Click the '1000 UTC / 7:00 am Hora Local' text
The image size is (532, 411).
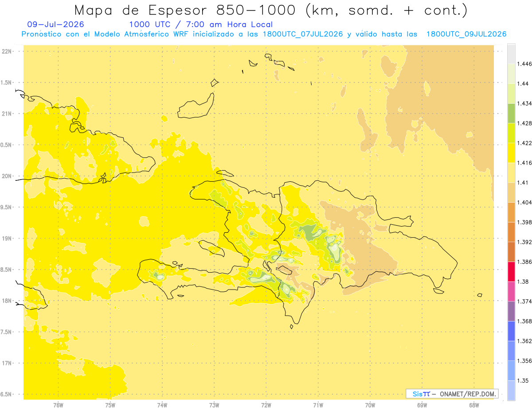coord(201,24)
